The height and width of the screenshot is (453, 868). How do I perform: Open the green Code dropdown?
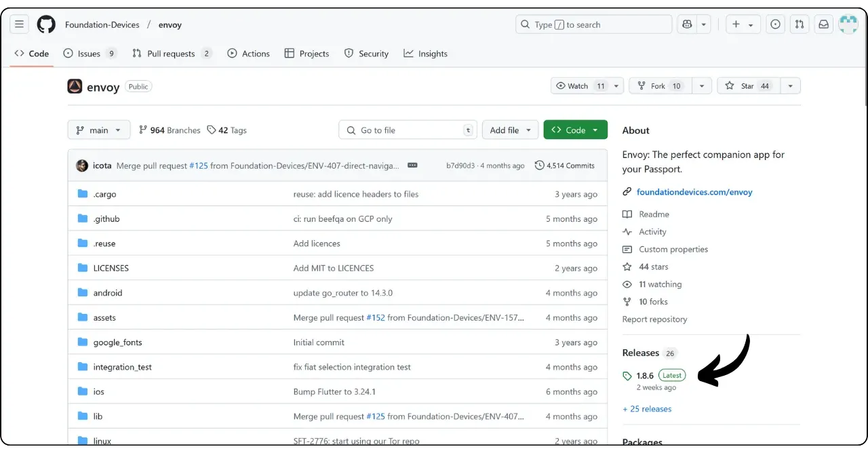(x=575, y=130)
